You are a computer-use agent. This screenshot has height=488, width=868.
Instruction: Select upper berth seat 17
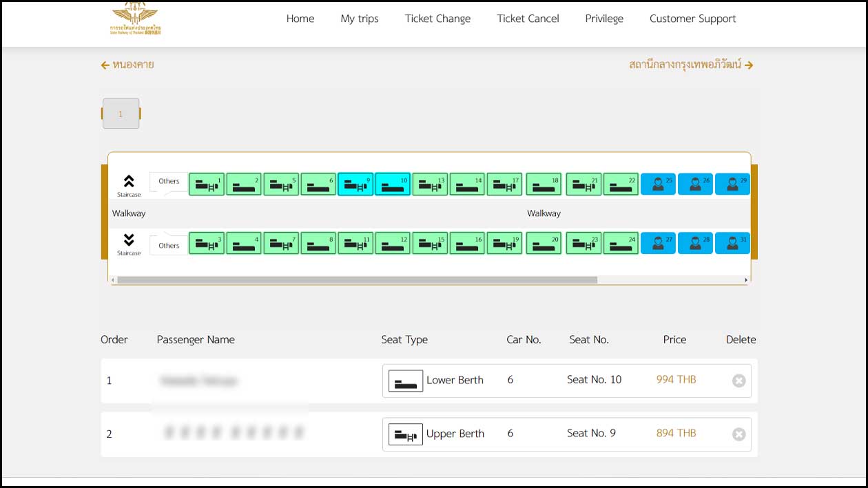(504, 184)
